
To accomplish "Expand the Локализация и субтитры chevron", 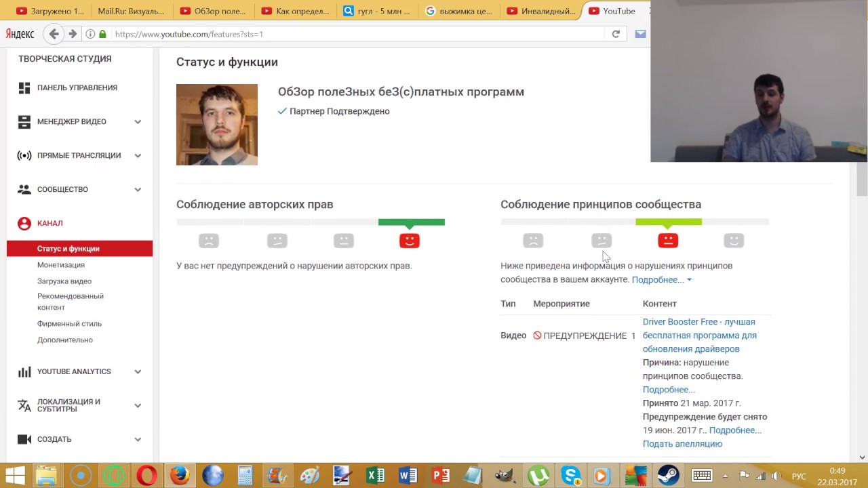I will click(138, 406).
